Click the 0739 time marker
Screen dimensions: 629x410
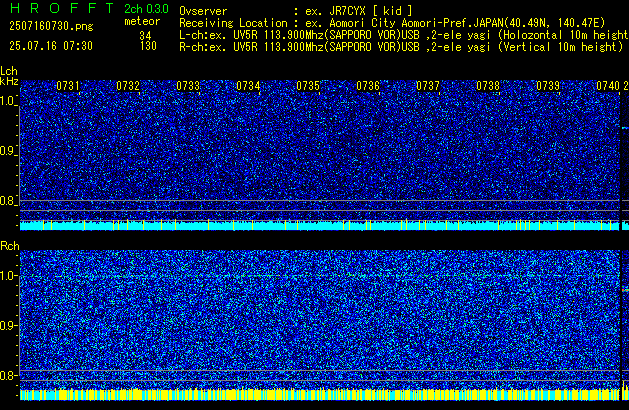[548, 86]
